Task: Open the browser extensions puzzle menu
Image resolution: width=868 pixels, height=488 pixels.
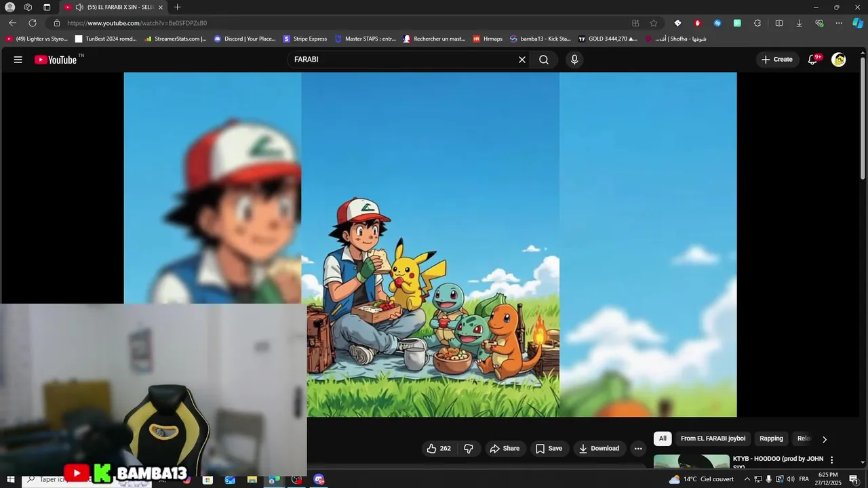Action: (x=757, y=23)
